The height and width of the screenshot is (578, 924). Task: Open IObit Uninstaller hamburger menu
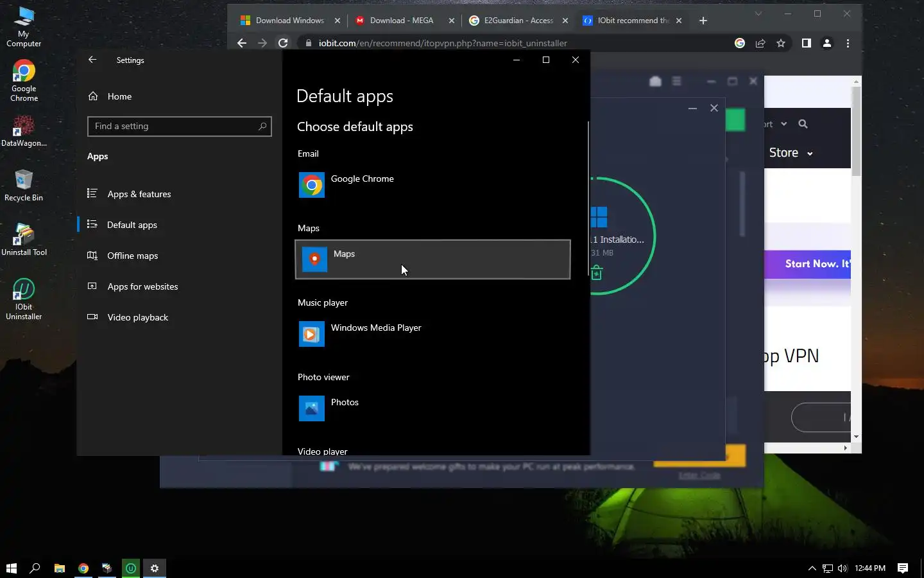point(676,81)
